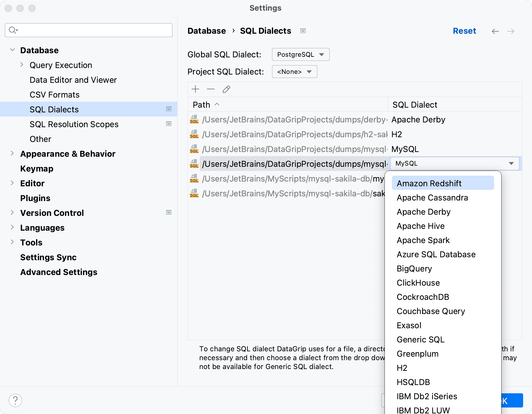Click the back arrow navigation icon
The width and height of the screenshot is (532, 414).
coord(495,31)
